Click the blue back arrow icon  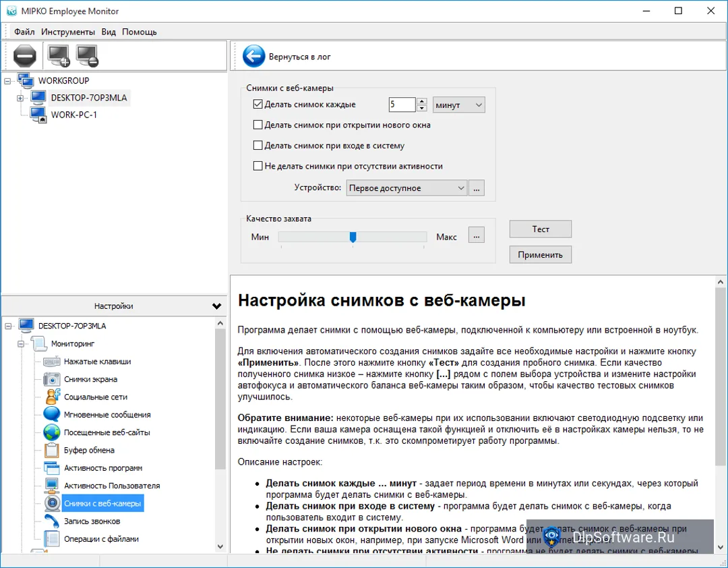(254, 56)
